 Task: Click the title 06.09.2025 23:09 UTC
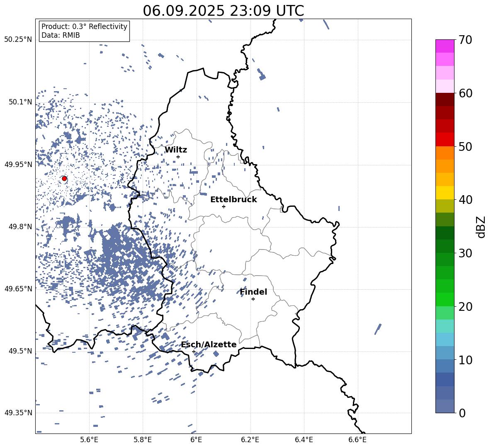click(x=223, y=11)
